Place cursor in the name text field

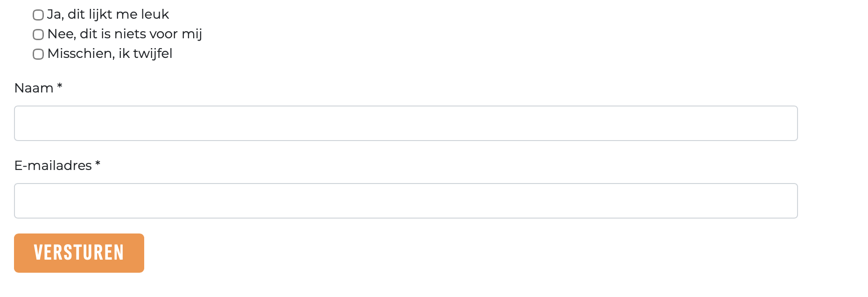tap(406, 123)
